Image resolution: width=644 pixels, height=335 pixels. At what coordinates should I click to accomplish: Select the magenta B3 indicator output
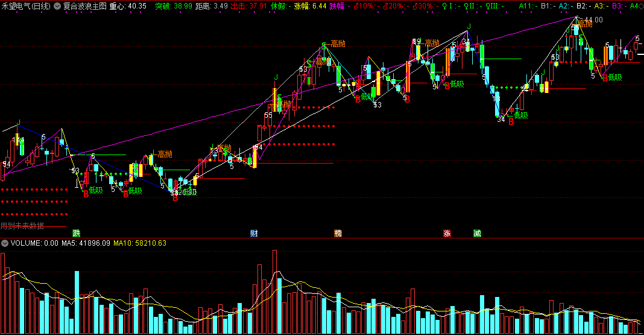(x=619, y=6)
